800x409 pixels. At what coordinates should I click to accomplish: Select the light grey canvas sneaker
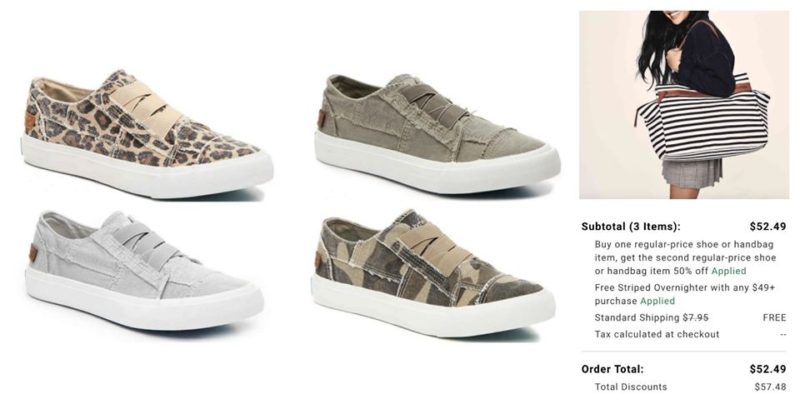pos(144,270)
